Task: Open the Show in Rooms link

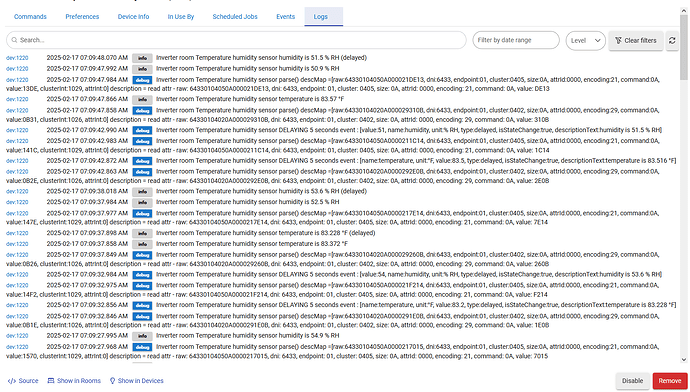Action: [x=74, y=381]
